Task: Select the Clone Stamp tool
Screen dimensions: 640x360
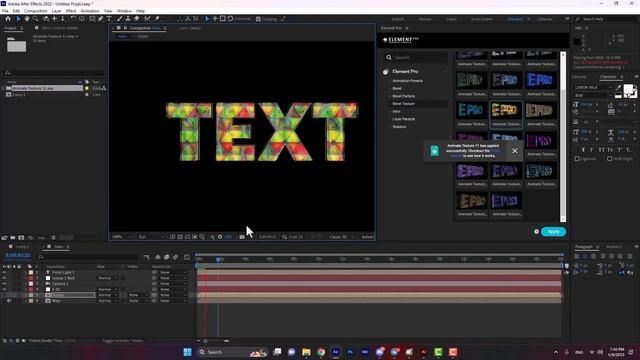Action: pyautogui.click(x=128, y=19)
